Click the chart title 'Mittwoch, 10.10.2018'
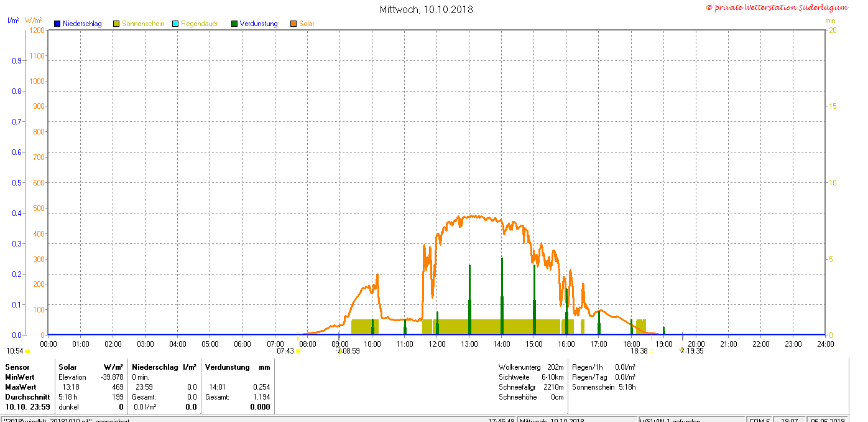 tap(427, 9)
